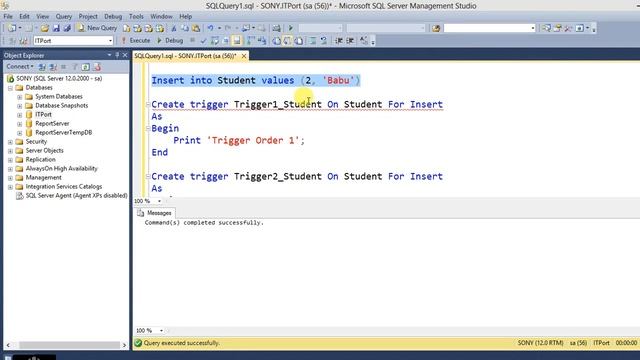Expand the Server Objects folder
Viewport: 640px width, 360px height.
(11, 151)
